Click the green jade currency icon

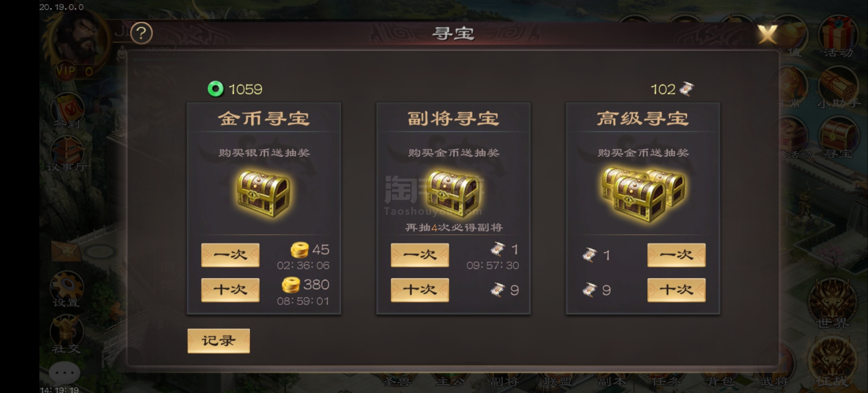[x=215, y=89]
